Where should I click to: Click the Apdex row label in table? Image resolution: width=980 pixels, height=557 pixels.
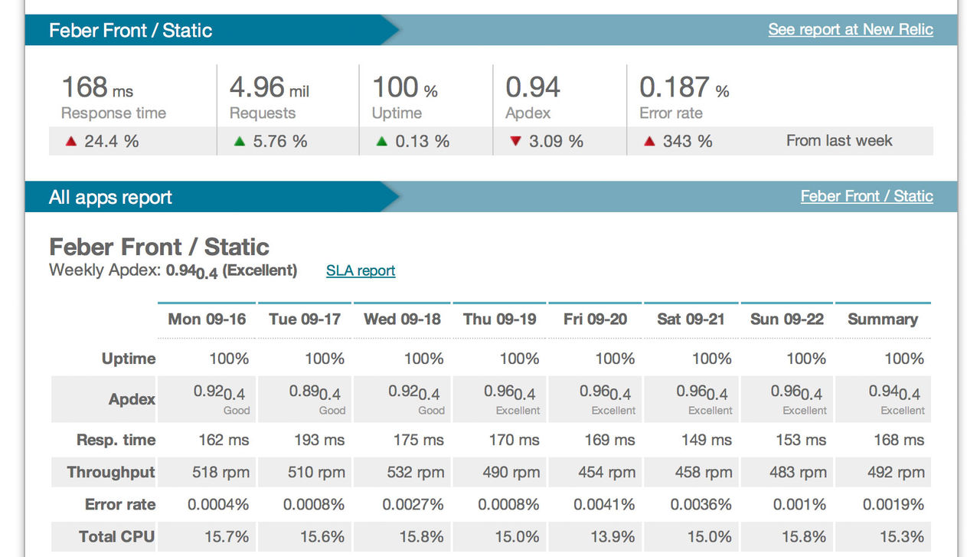click(132, 399)
